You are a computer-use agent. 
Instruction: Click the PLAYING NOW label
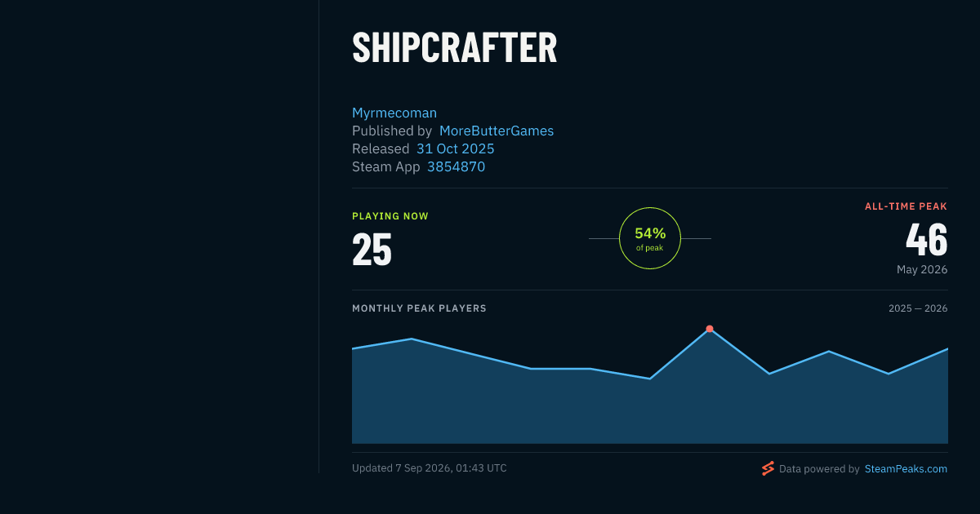pos(390,216)
